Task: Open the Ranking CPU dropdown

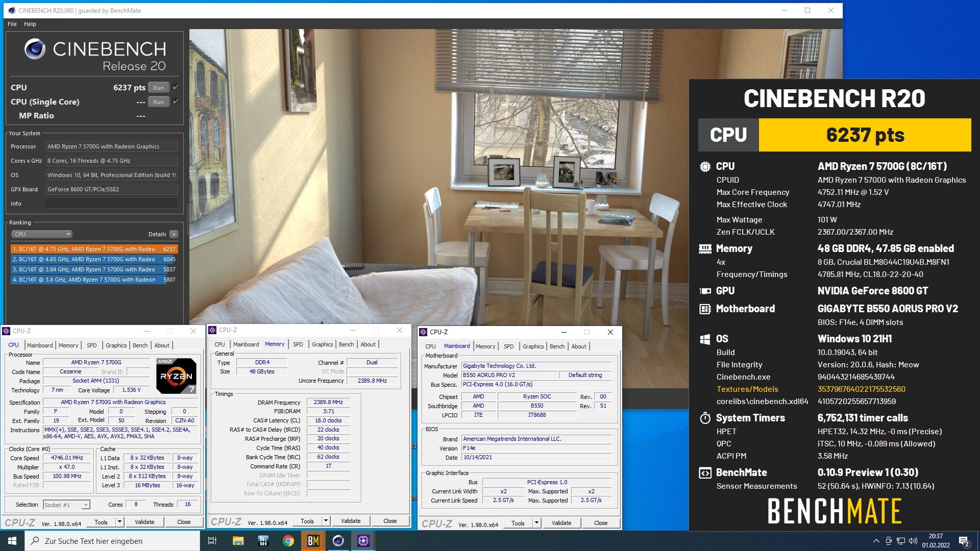Action: (42, 234)
